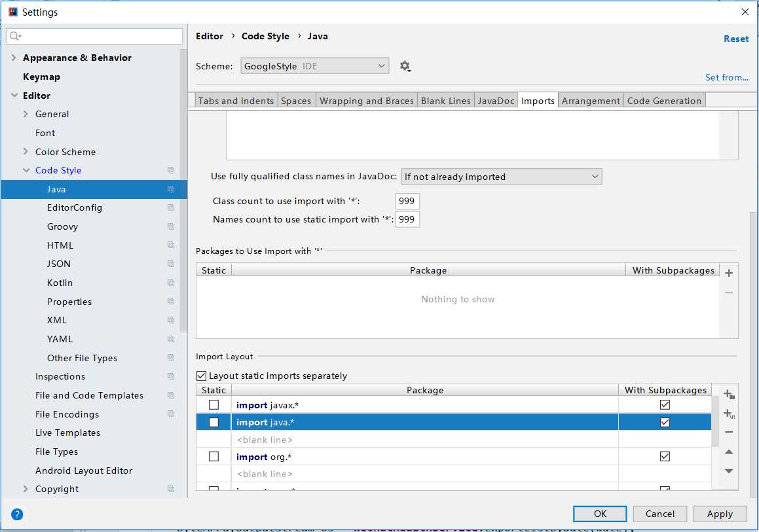The height and width of the screenshot is (532, 759).
Task: Open the Scheme GoogleStyle dropdown
Action: coord(314,66)
